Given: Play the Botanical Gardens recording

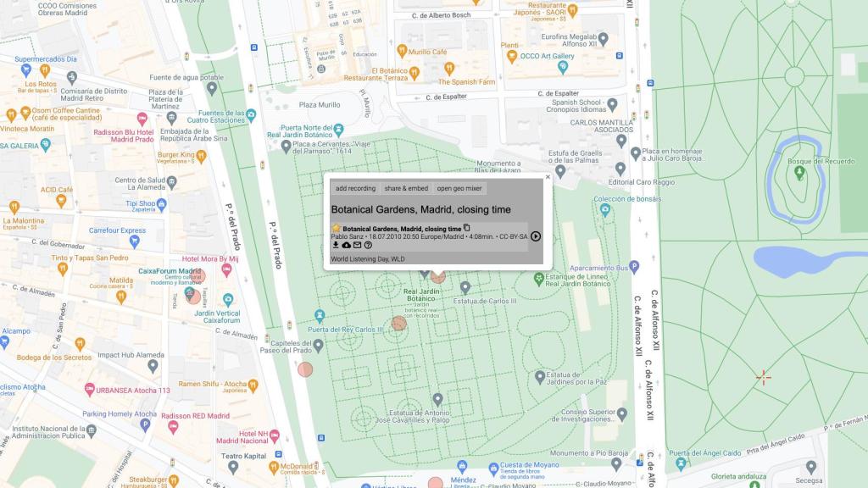Looking at the screenshot, I should pyautogui.click(x=536, y=236).
